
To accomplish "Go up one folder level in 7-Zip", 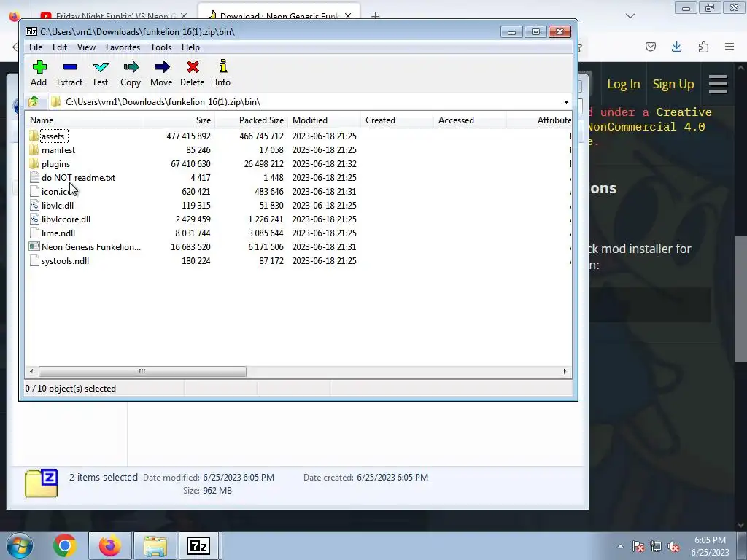I will coord(34,101).
